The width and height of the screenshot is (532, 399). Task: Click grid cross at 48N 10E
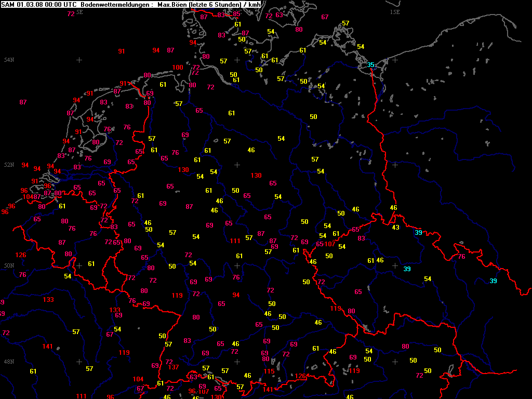tap(237, 361)
